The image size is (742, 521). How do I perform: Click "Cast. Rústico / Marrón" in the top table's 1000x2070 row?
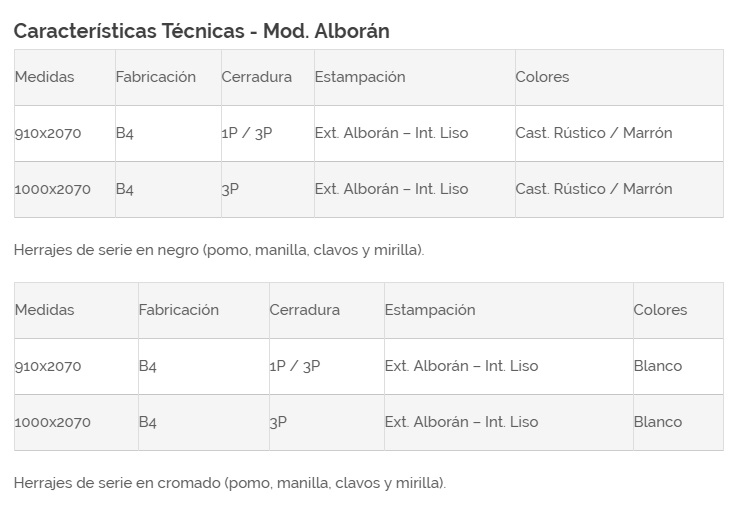[594, 189]
